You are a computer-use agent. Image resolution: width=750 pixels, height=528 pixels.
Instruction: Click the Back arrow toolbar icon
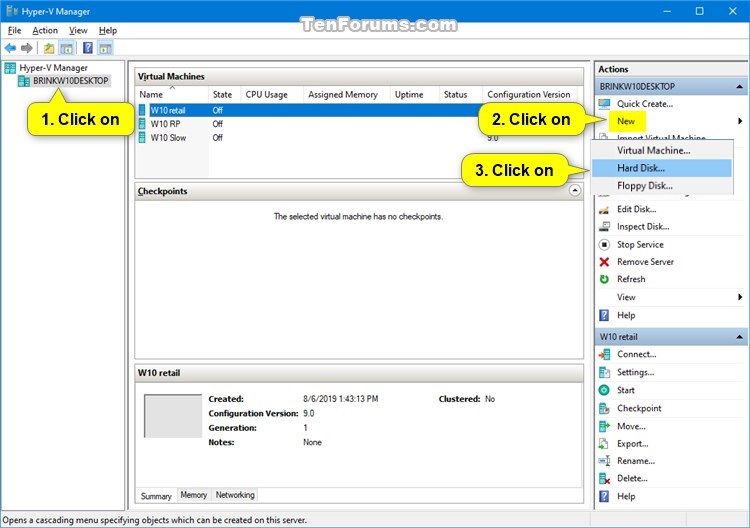pos(11,48)
